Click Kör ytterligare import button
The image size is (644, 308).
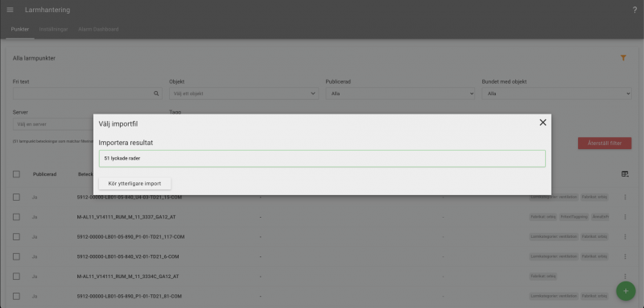134,183
